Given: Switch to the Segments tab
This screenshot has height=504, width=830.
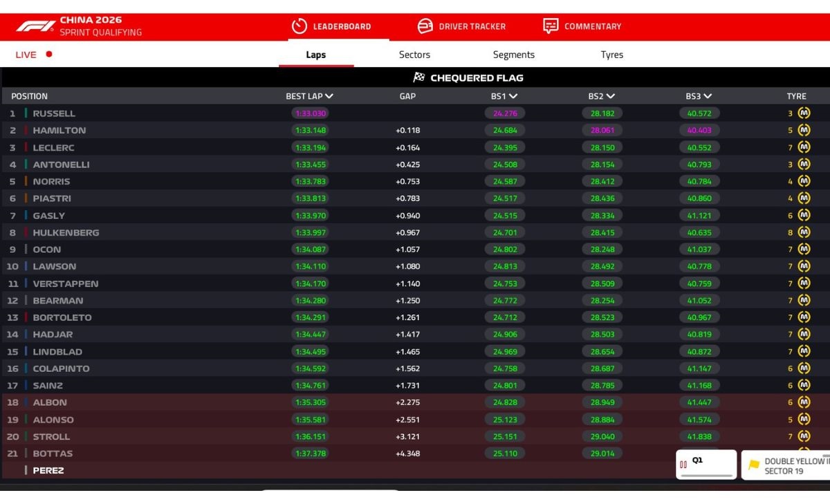Looking at the screenshot, I should point(513,55).
